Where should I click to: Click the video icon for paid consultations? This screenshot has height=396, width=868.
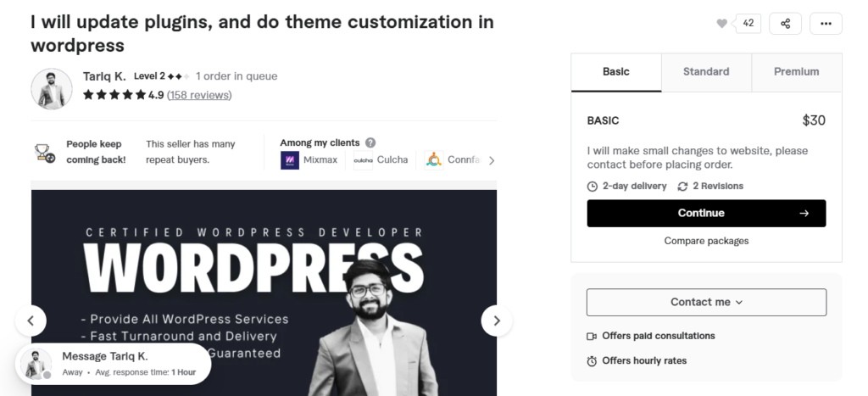(x=592, y=336)
